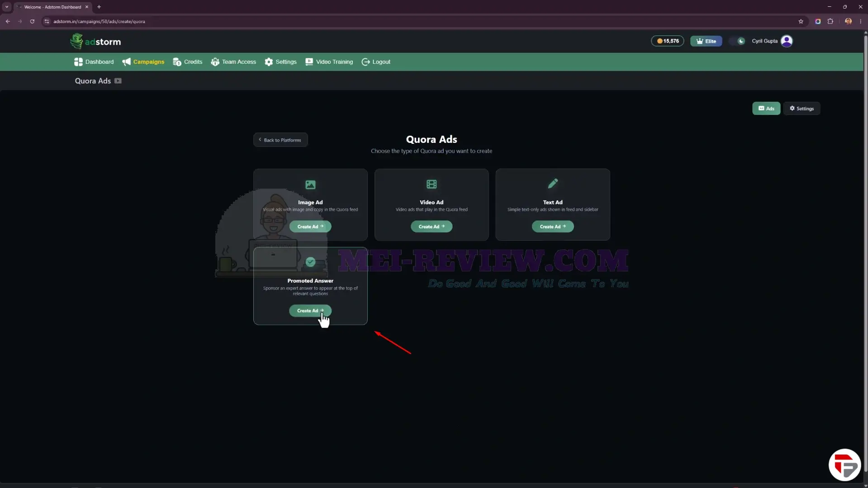Expand the tab search dropdown arrow

click(x=7, y=7)
